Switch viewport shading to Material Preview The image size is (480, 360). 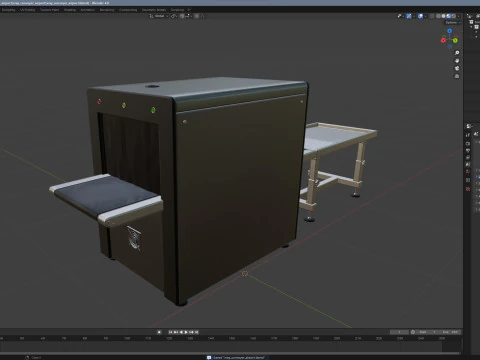point(448,16)
